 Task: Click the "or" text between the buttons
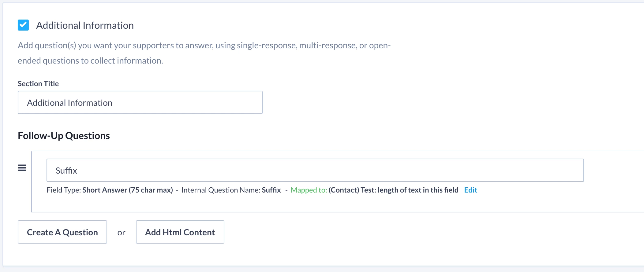coord(121,233)
